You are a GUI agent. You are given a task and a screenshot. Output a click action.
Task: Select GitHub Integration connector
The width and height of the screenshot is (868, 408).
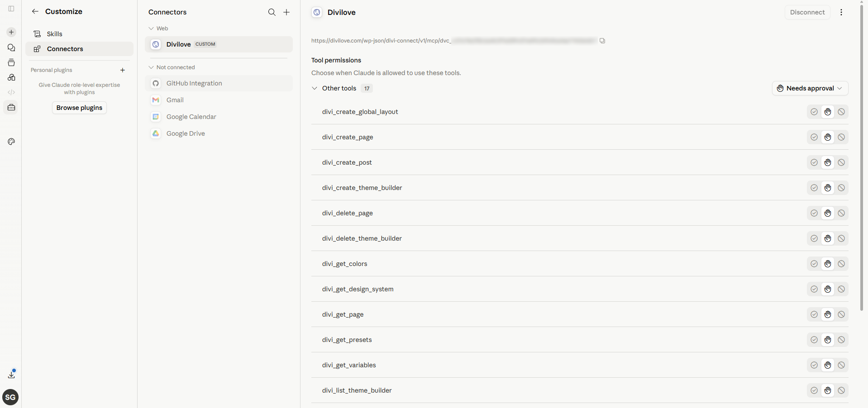219,83
